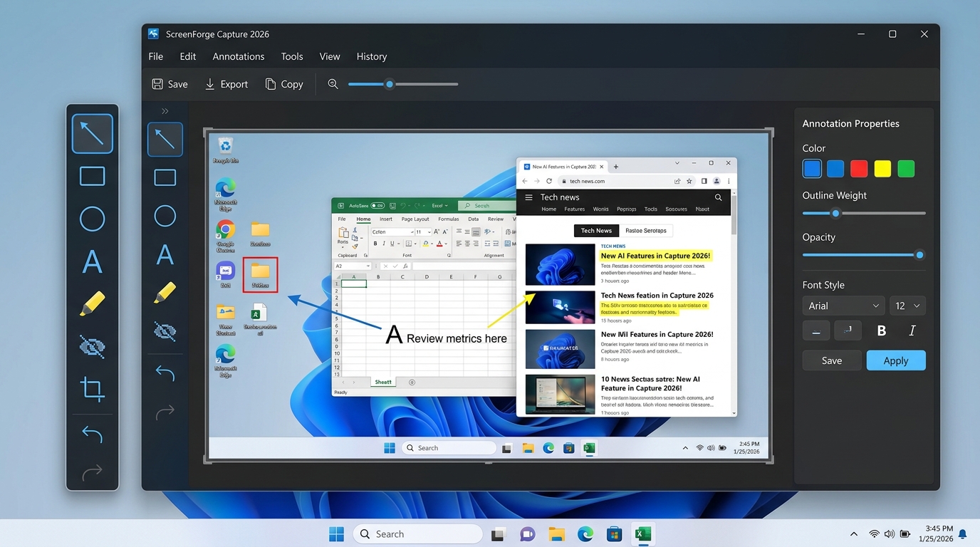
Task: Pick the yellow color swatch
Action: (882, 169)
